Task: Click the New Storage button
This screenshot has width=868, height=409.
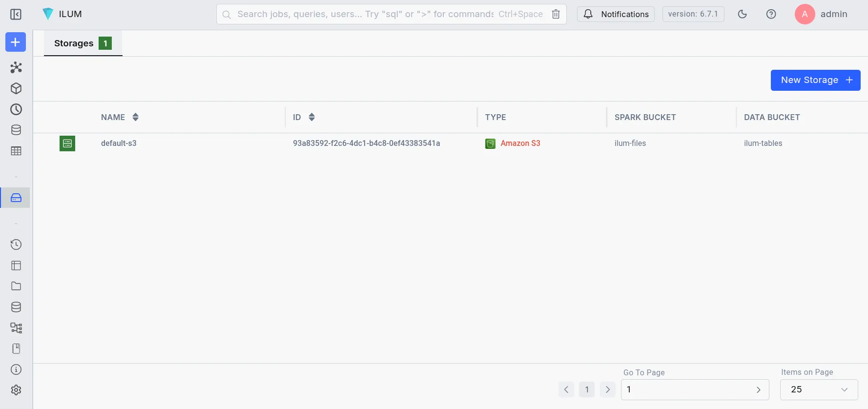Action: (815, 80)
